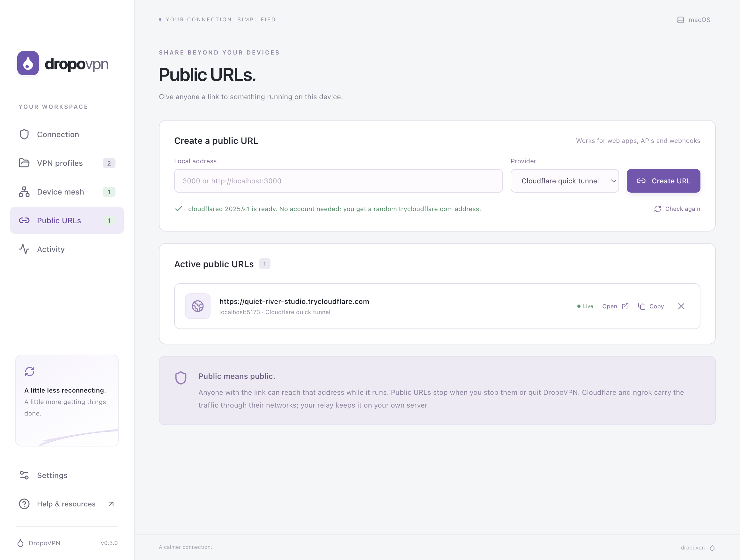The width and height of the screenshot is (740, 560).
Task: Select the Public URLs sidebar item
Action: (x=67, y=220)
